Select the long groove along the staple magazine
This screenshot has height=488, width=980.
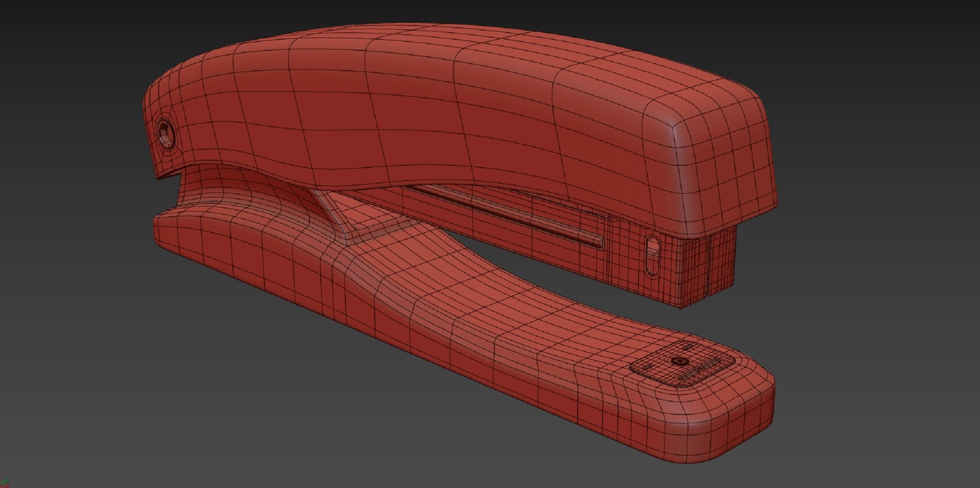click(x=505, y=217)
